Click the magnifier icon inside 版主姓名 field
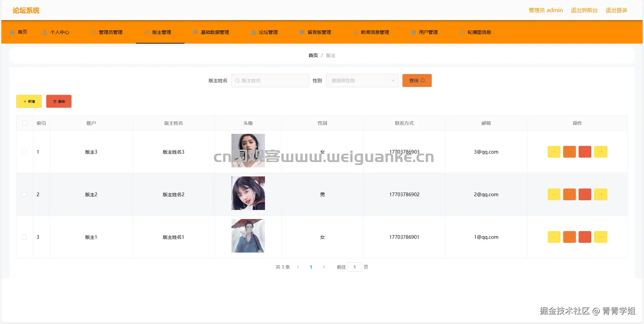This screenshot has width=644, height=324. (x=237, y=80)
